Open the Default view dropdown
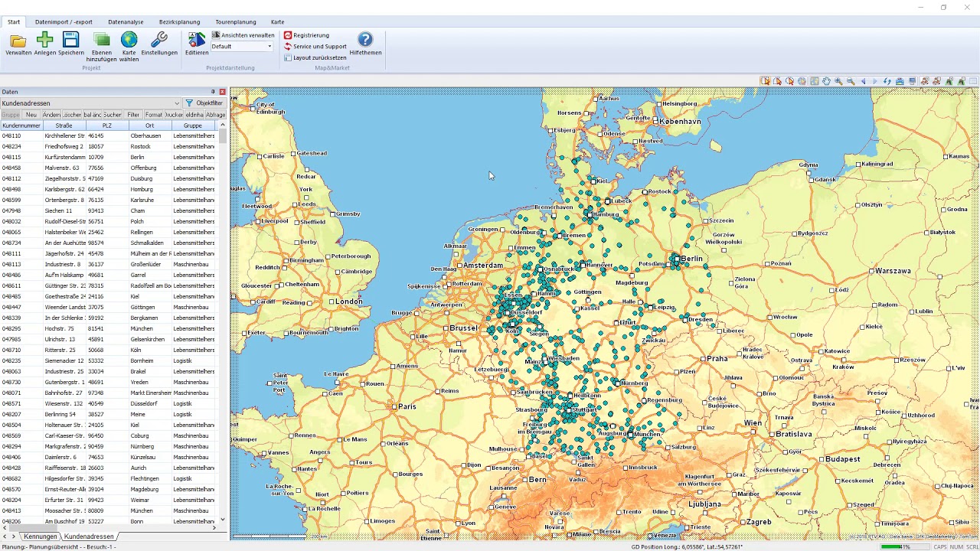The image size is (980, 551). [269, 47]
